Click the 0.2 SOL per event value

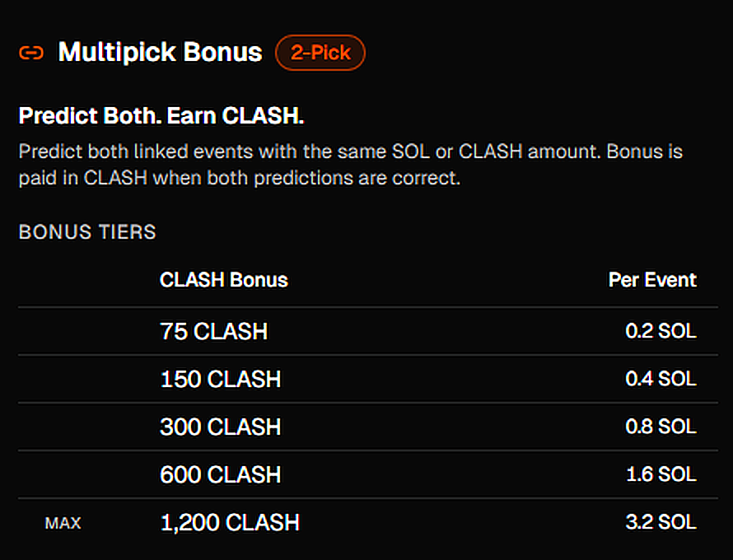661,331
